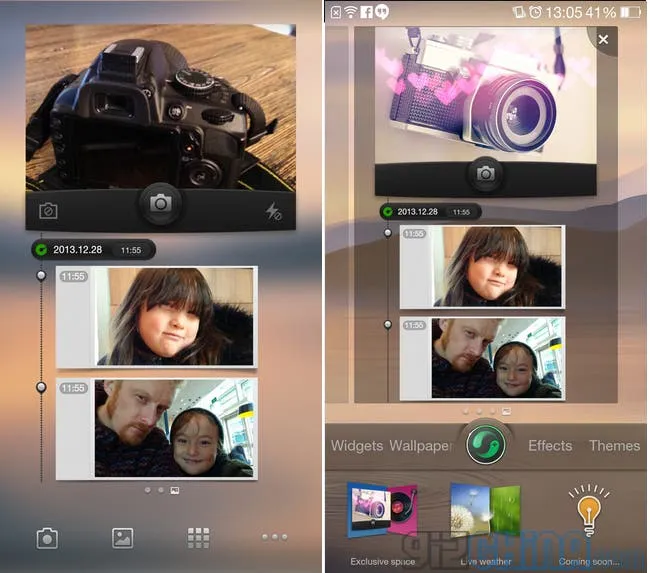This screenshot has width=650, height=573.
Task: Select second timeline marker on right screen
Action: click(388, 324)
